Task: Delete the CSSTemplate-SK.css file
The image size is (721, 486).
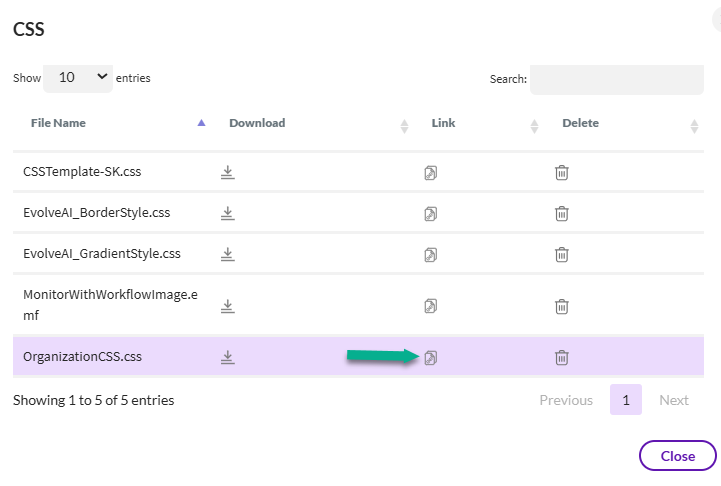Action: tap(562, 173)
